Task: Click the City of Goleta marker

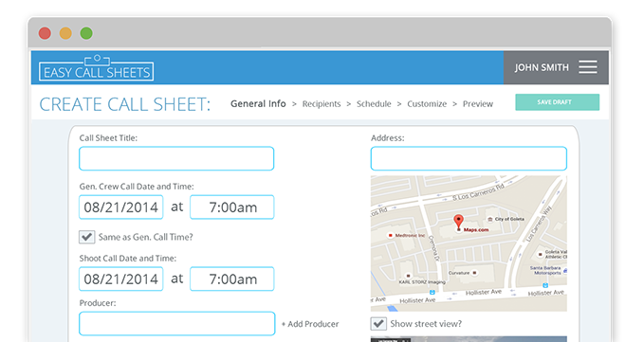Action: pyautogui.click(x=489, y=220)
